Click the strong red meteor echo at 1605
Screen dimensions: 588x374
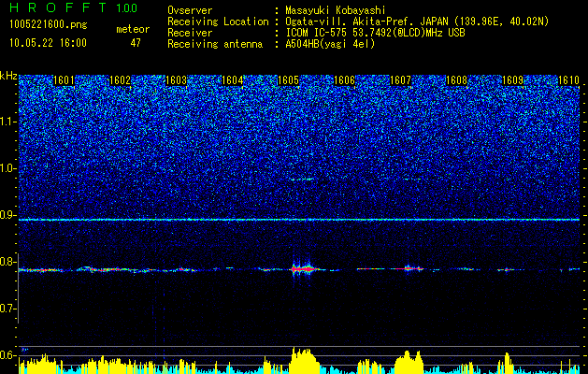click(x=302, y=268)
